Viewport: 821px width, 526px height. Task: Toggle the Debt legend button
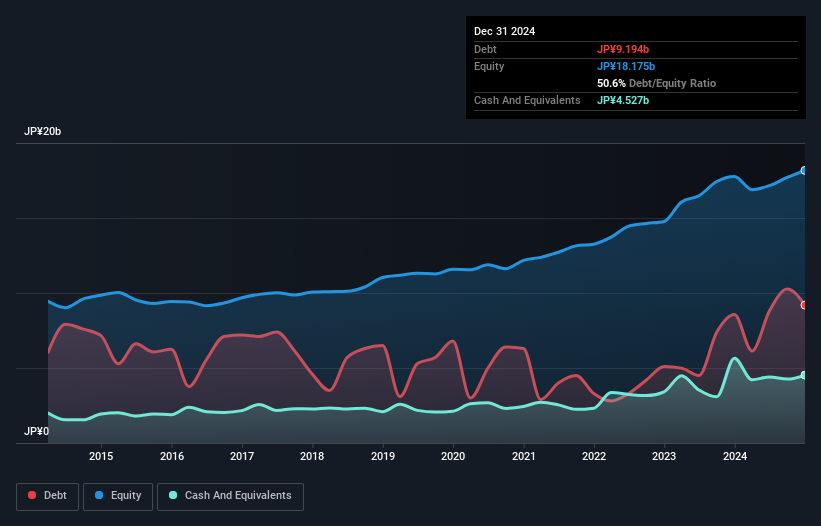(48, 496)
